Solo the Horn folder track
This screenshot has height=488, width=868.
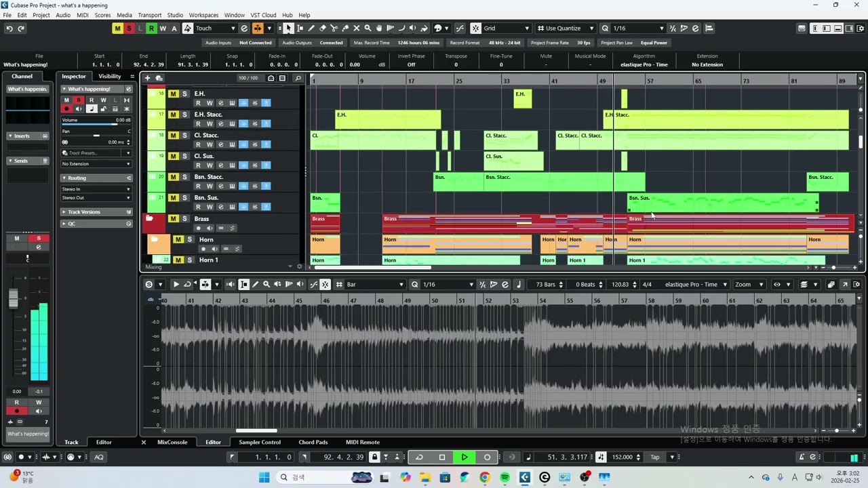[189, 239]
